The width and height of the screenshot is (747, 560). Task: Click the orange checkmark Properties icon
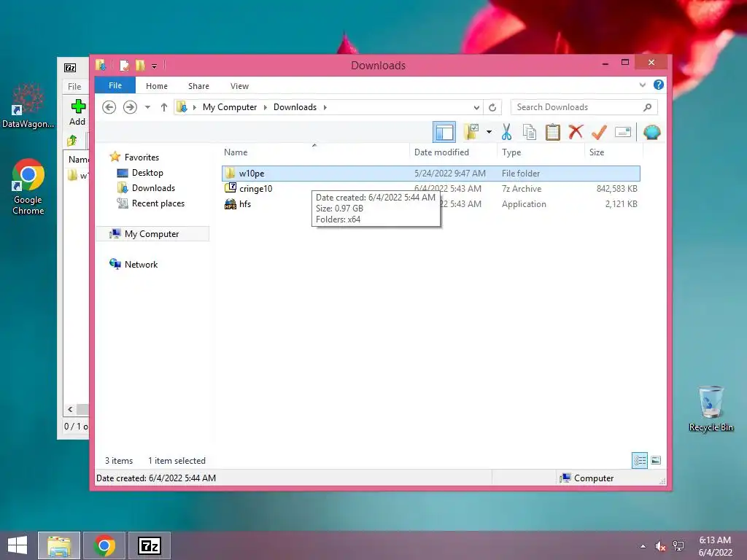(x=599, y=132)
